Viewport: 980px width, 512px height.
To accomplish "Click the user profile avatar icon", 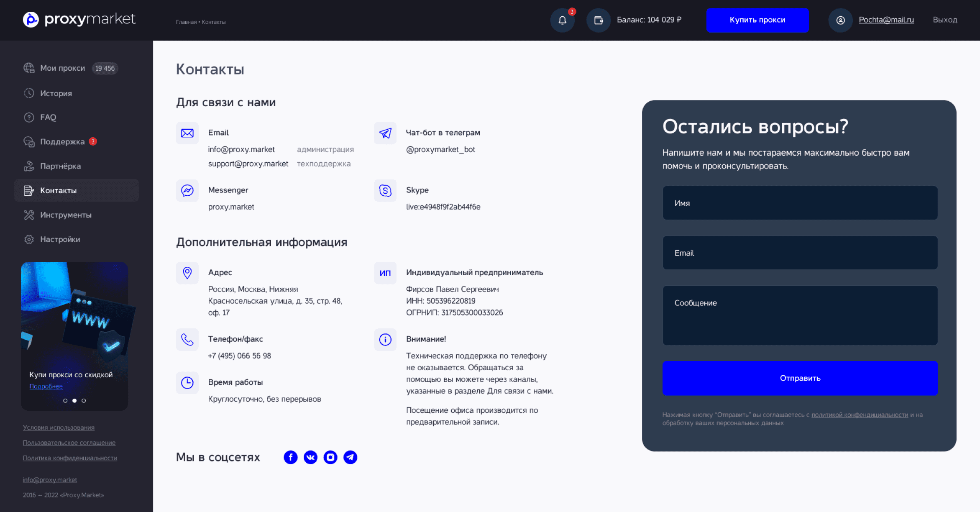I will [840, 20].
